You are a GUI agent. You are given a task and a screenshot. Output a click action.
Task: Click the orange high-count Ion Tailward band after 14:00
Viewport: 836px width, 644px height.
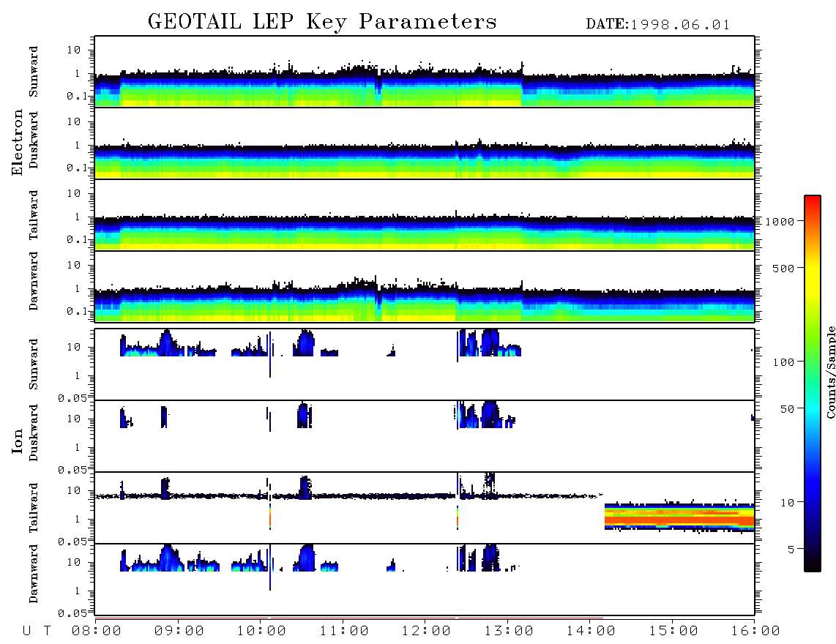(680, 517)
